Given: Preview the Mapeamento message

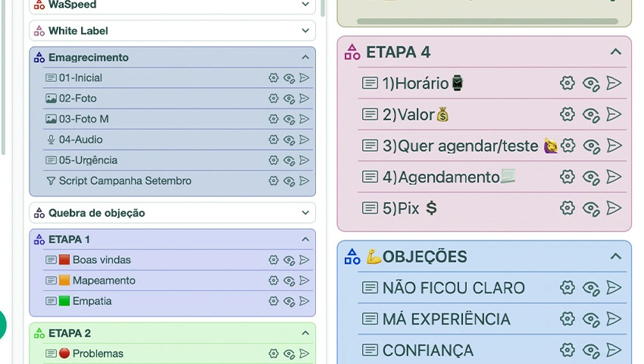Looking at the screenshot, I should pos(289,281).
